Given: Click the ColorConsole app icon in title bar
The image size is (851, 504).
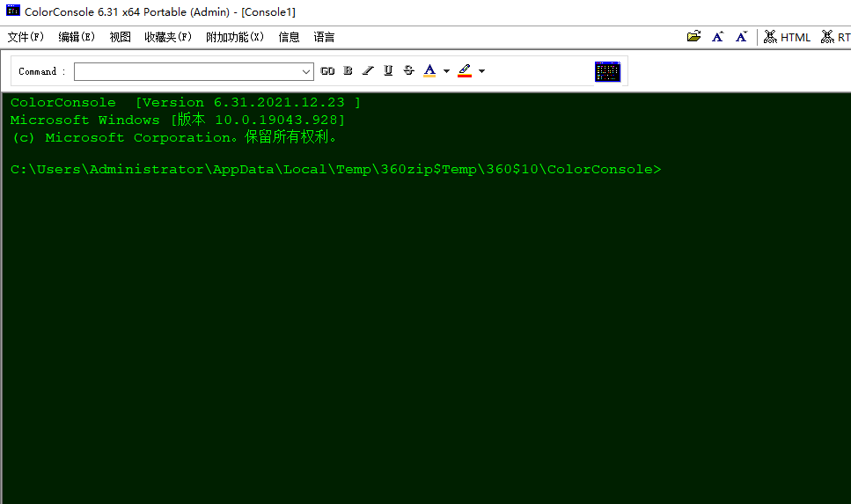Looking at the screenshot, I should 13,11.
